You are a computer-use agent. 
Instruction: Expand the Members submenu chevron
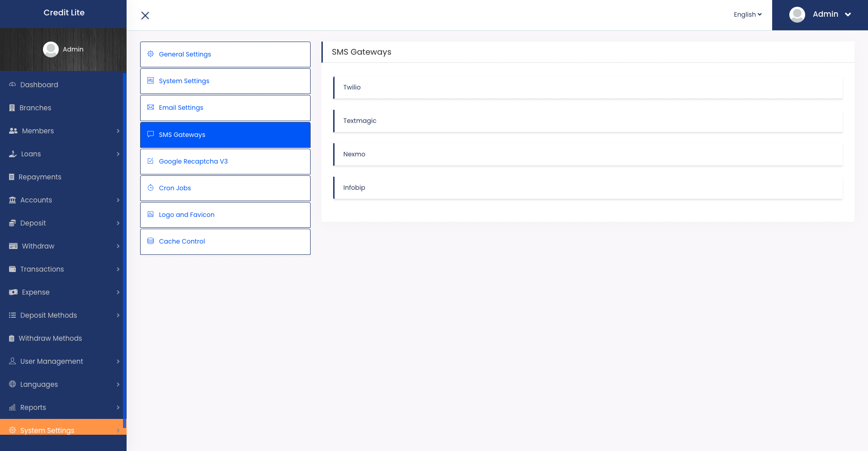[x=118, y=131]
